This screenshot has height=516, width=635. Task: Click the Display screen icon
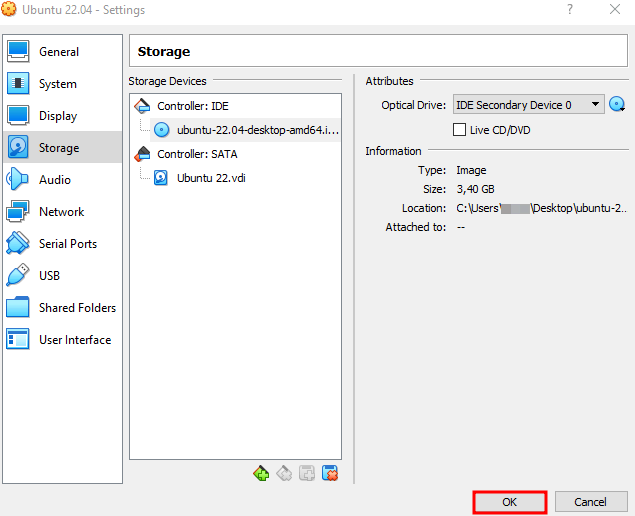pyautogui.click(x=18, y=115)
